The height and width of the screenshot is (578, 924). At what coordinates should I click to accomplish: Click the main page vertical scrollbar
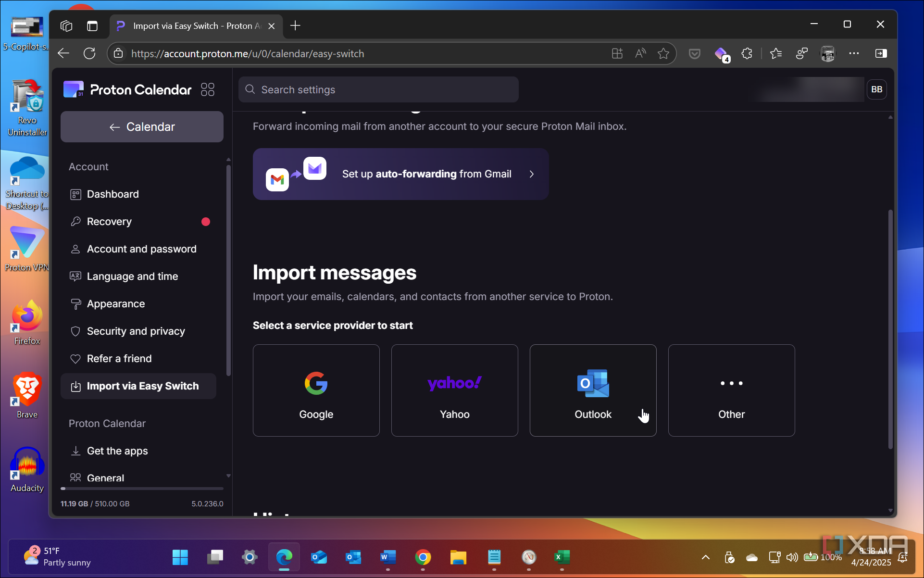tap(890, 329)
